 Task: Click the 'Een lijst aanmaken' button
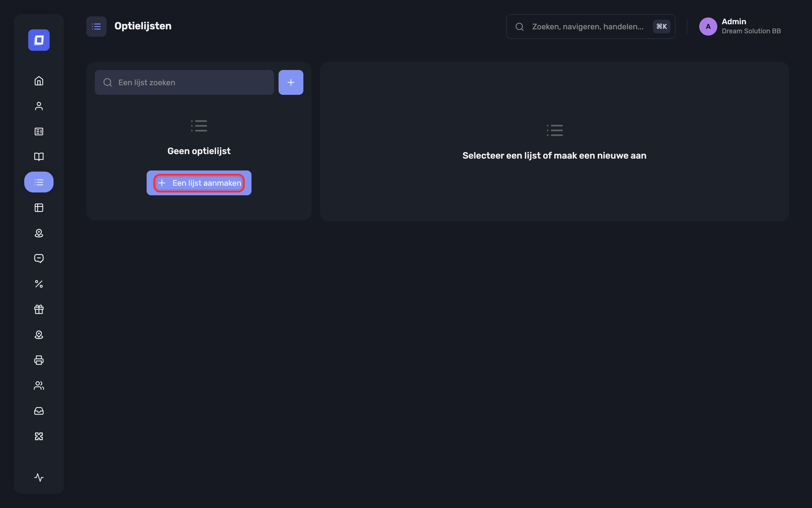199,183
